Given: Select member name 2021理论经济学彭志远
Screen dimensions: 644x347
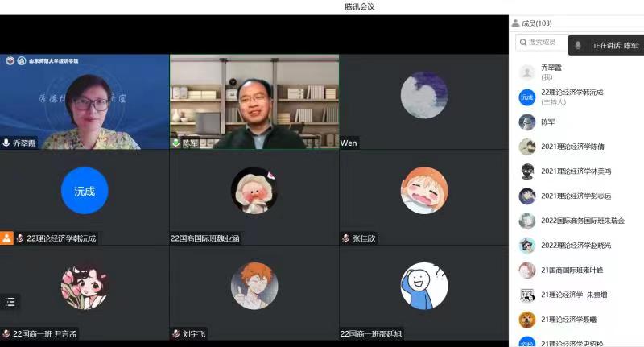Looking at the screenshot, I should pos(576,196).
